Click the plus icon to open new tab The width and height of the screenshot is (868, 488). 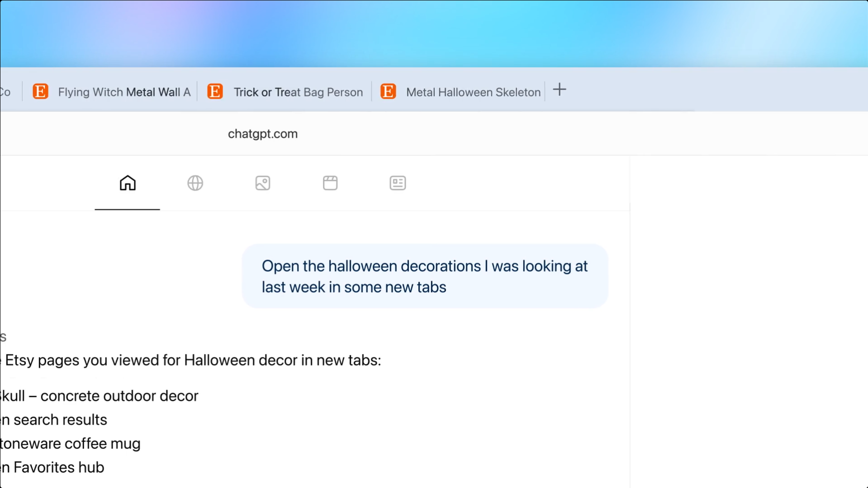[x=560, y=90]
